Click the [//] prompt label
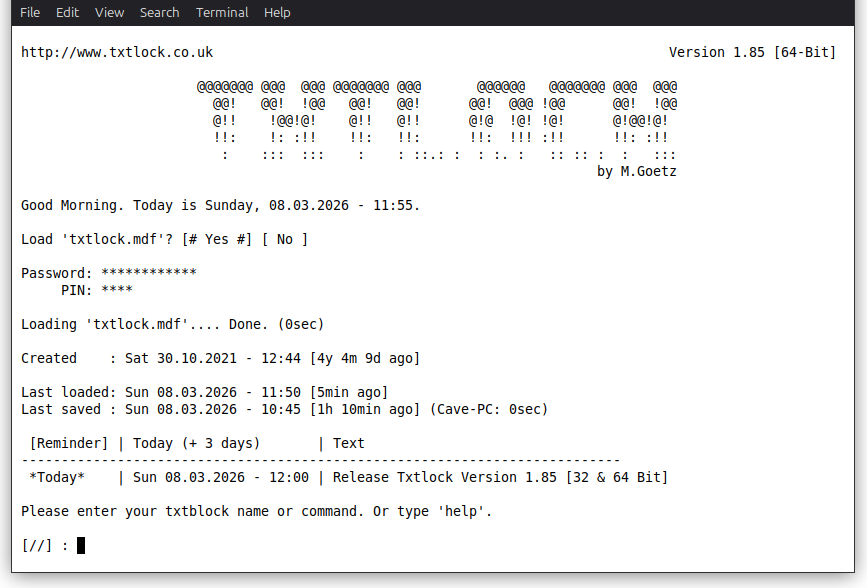 point(36,545)
